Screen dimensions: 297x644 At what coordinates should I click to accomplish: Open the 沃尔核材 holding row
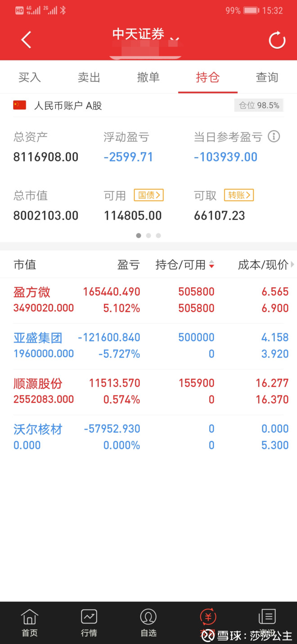148,437
